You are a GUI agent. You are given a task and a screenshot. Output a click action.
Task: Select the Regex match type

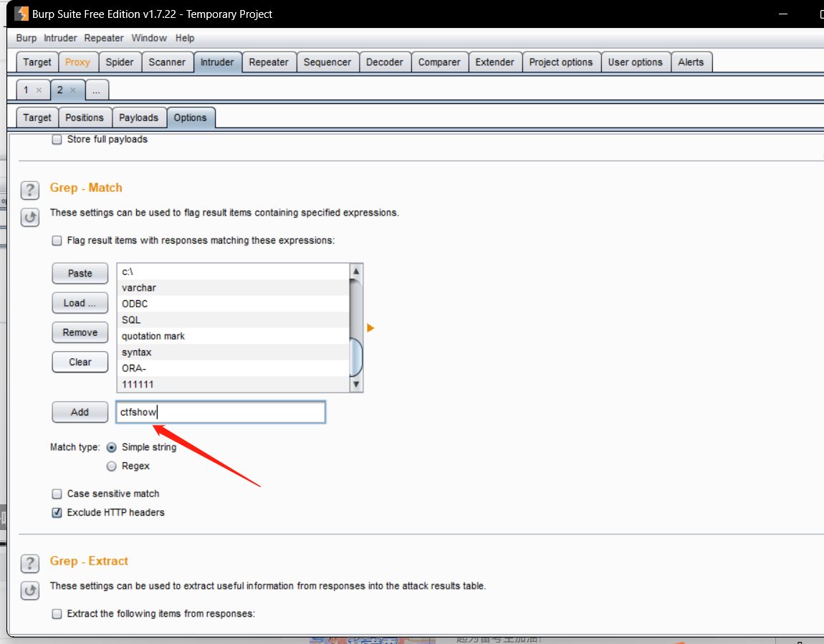pyautogui.click(x=112, y=466)
